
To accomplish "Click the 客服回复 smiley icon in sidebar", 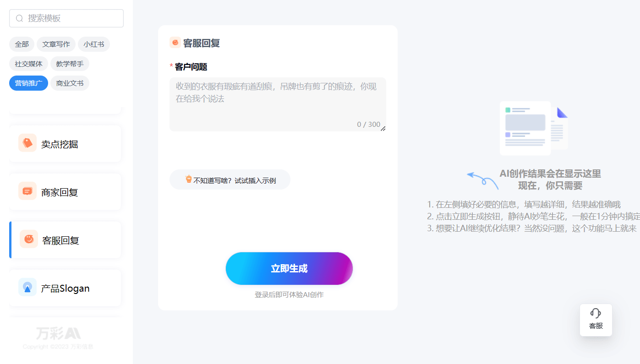I will point(29,239).
